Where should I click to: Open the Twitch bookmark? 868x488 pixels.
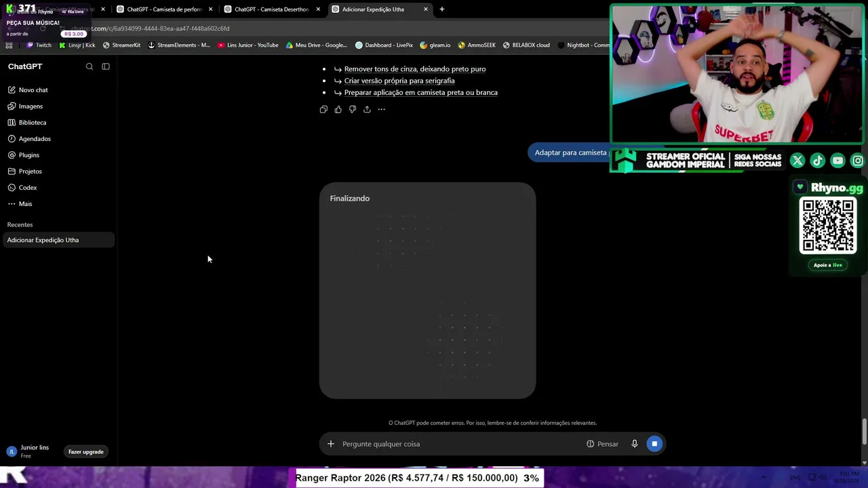[x=39, y=45]
